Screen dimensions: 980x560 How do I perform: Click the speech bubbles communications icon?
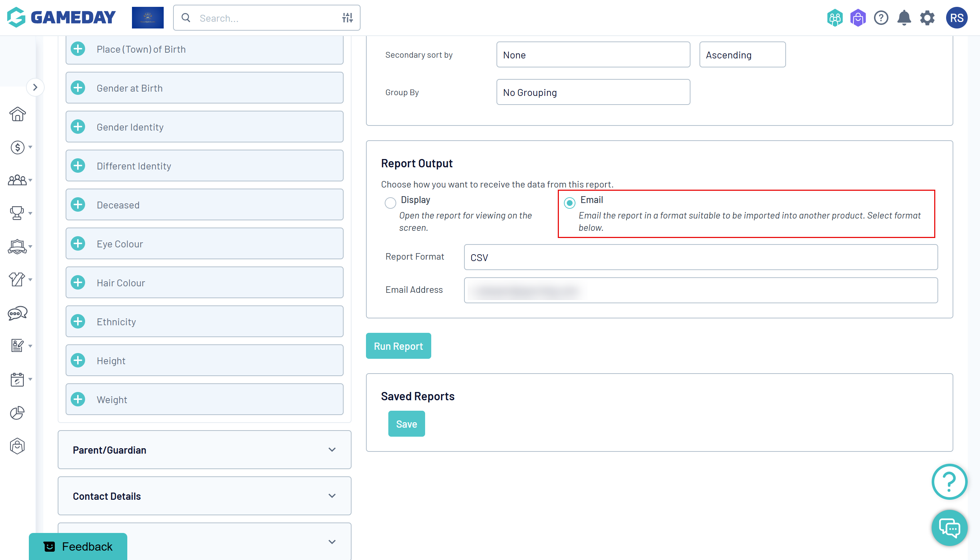(x=17, y=313)
